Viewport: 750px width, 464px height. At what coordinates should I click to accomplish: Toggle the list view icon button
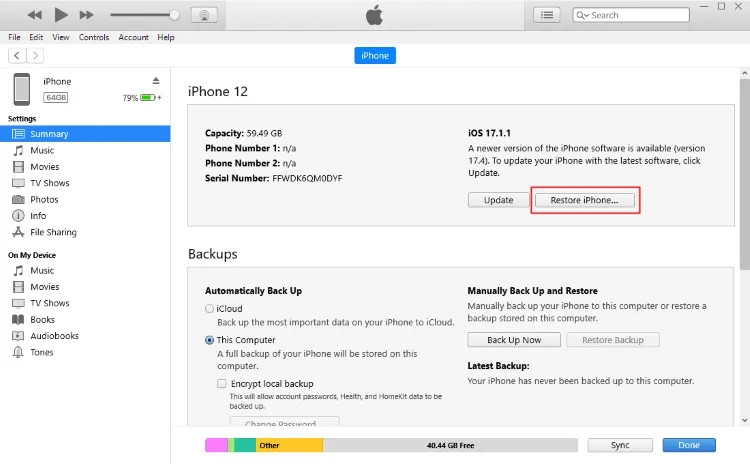[x=547, y=15]
